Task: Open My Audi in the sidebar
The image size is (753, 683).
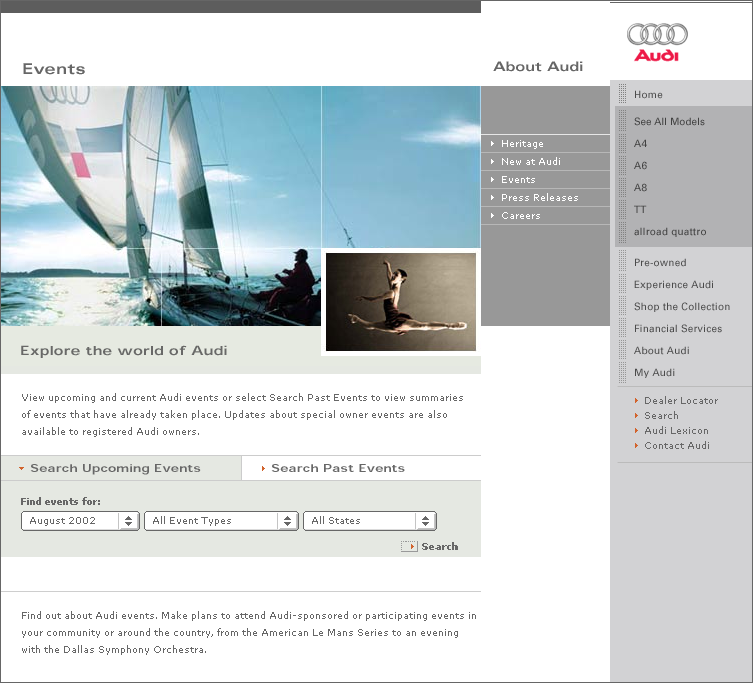Action: tap(654, 372)
